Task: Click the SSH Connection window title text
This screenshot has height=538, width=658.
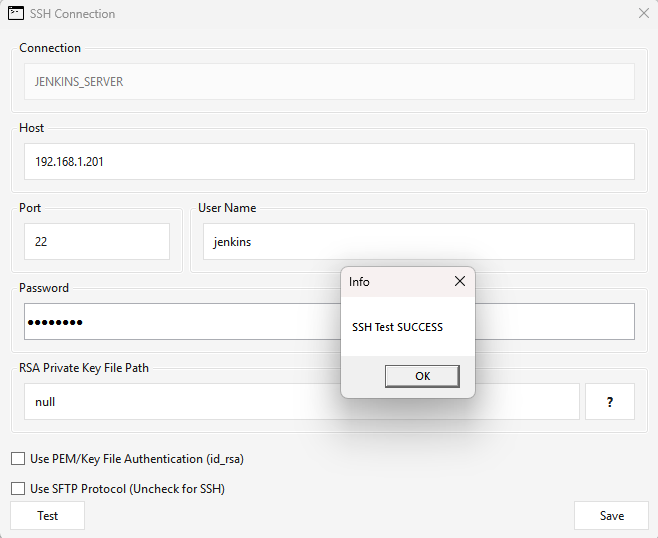Action: (72, 13)
